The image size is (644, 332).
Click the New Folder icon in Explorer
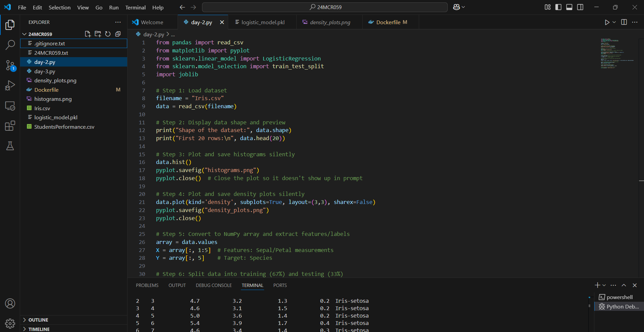98,34
